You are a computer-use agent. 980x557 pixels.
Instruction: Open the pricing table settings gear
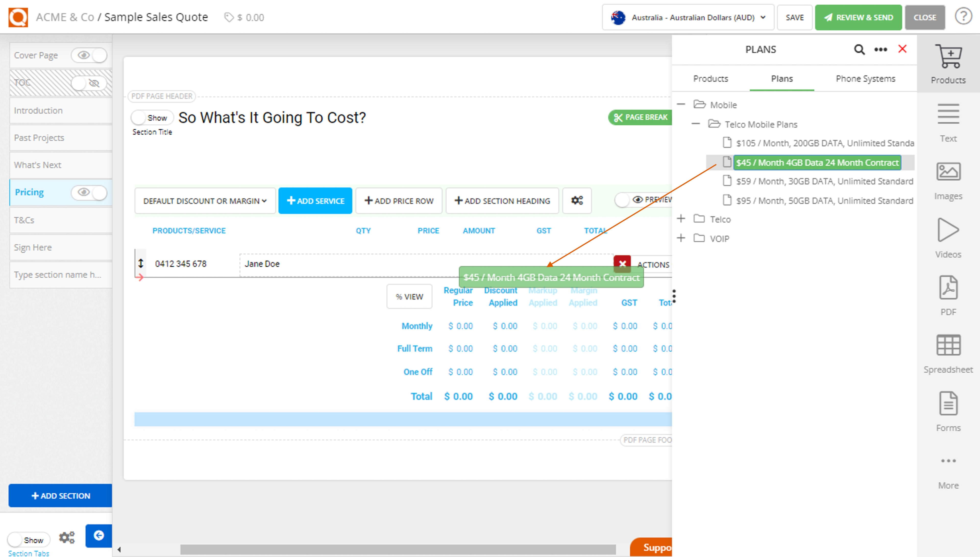pyautogui.click(x=577, y=200)
